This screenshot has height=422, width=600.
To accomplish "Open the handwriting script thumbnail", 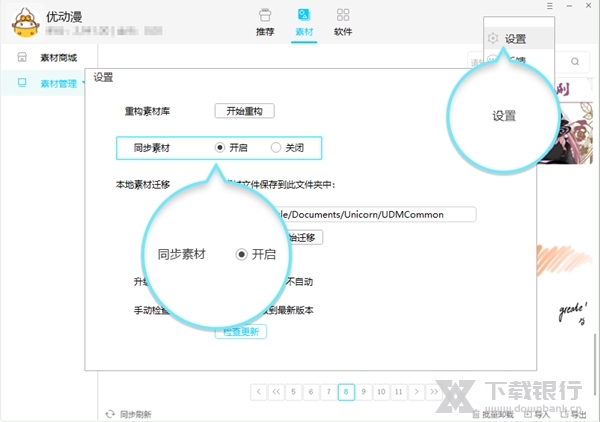I will pos(573,314).
